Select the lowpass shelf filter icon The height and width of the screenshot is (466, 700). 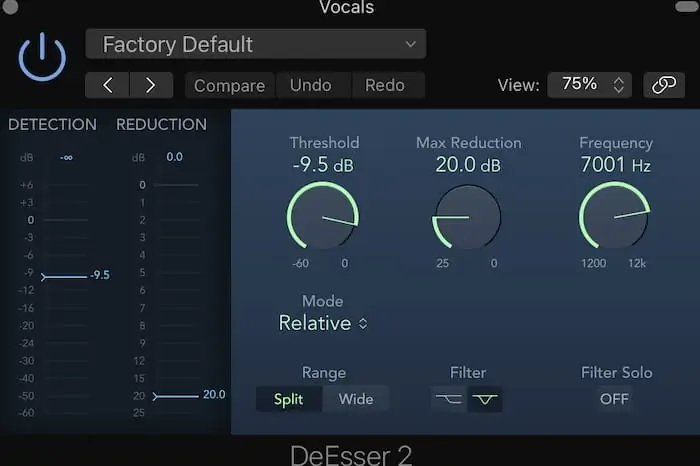(449, 399)
